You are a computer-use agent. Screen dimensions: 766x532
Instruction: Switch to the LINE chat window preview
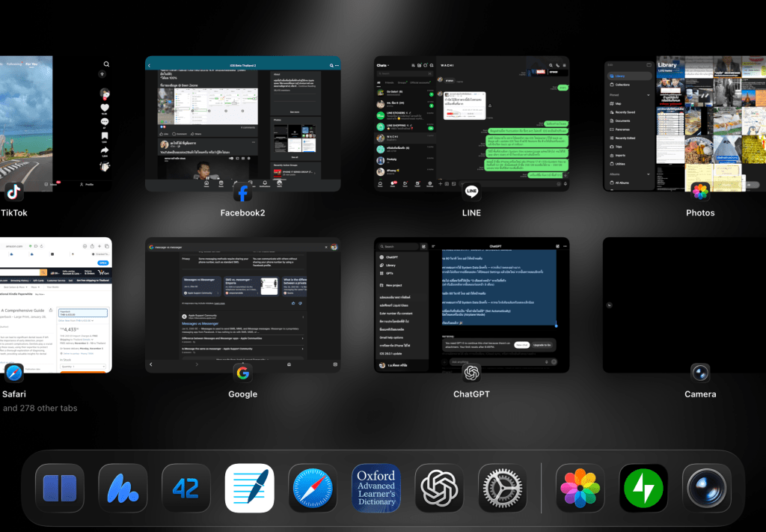471,123
